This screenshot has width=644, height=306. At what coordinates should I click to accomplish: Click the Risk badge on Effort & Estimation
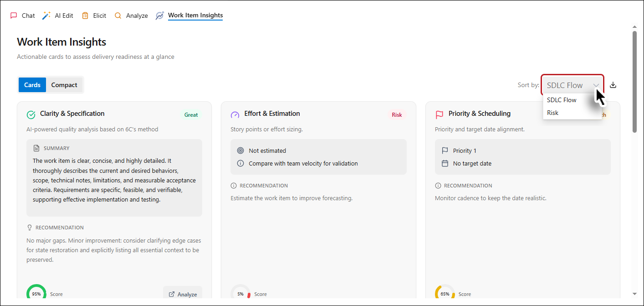click(397, 115)
